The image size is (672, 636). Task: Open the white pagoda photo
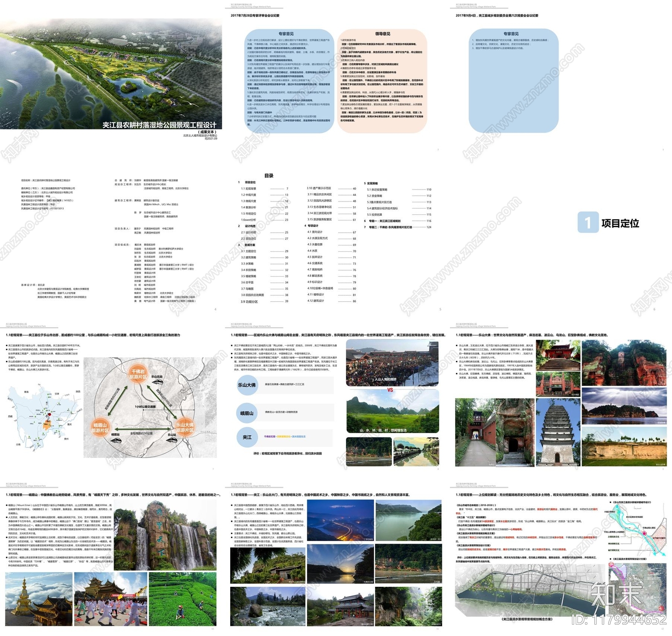point(558,433)
